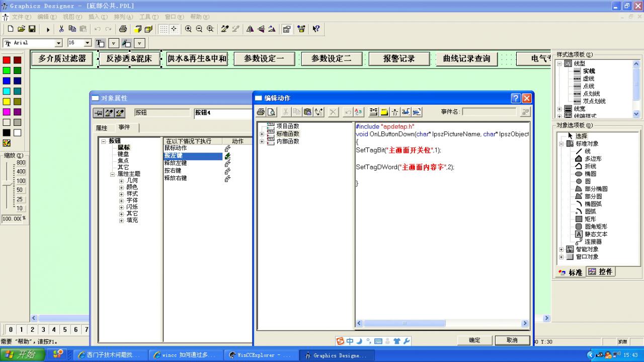
Task: Expand the 线宽 node in style palette
Action: 559,109
